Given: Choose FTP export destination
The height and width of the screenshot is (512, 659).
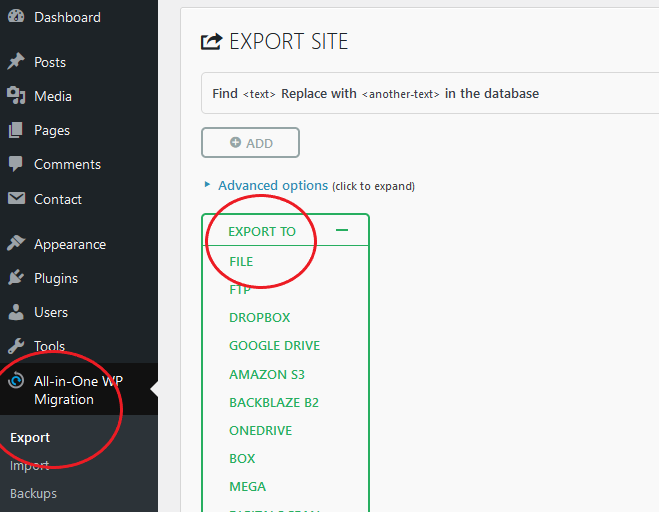Looking at the screenshot, I should 240,290.
